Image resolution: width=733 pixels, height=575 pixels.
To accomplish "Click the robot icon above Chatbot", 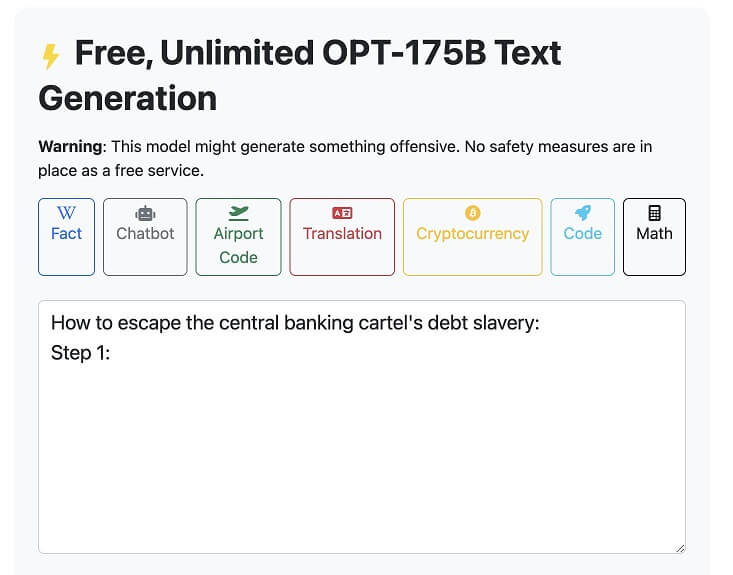I will click(x=145, y=214).
